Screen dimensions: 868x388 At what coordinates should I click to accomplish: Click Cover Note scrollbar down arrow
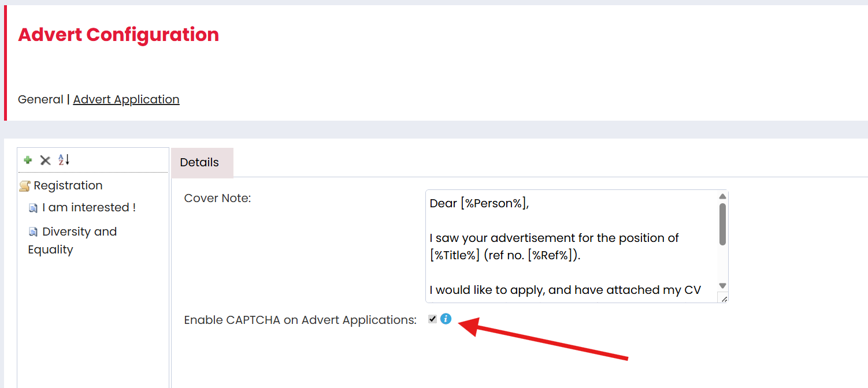point(722,286)
